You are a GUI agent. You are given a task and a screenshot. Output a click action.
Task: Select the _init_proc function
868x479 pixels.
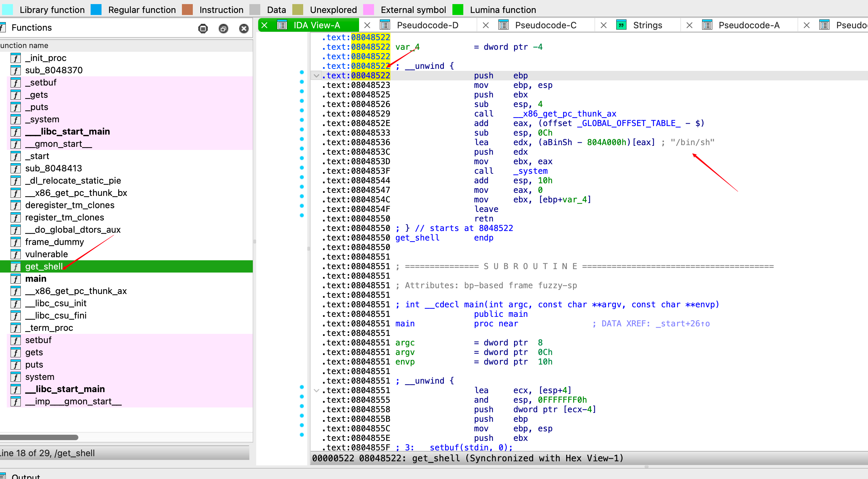click(126, 58)
